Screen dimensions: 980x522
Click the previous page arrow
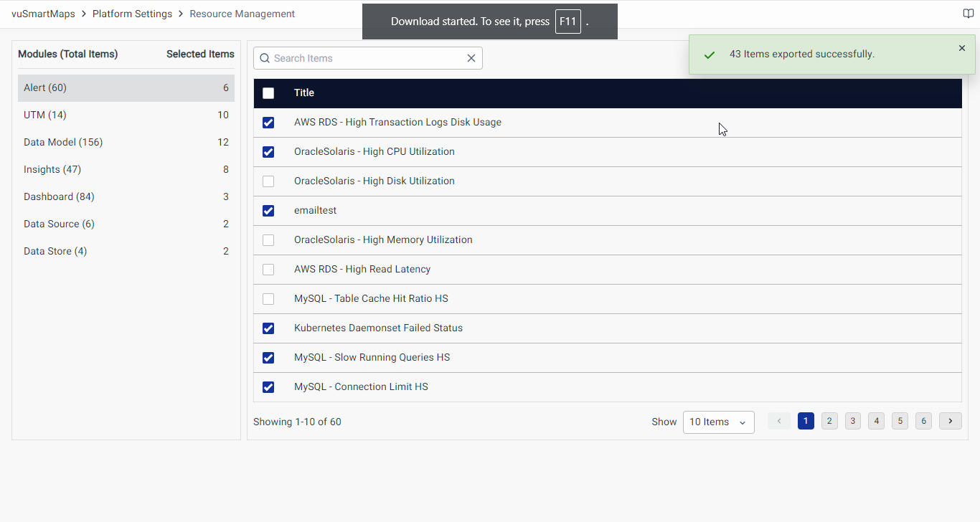(779, 421)
